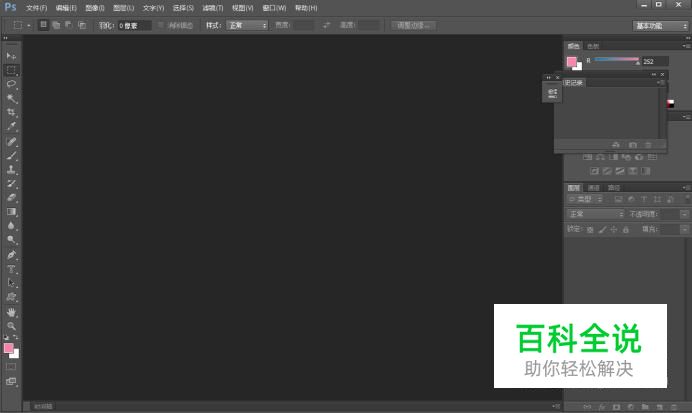Select the Rectangular Marquee tool in toolbox

coord(11,70)
